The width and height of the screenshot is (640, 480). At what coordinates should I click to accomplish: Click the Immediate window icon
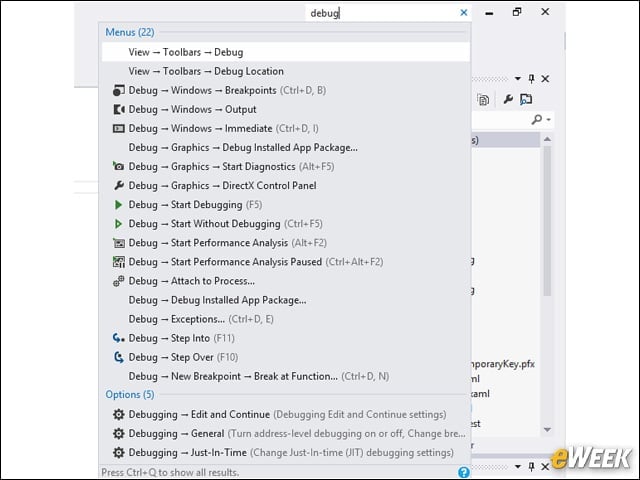point(118,129)
